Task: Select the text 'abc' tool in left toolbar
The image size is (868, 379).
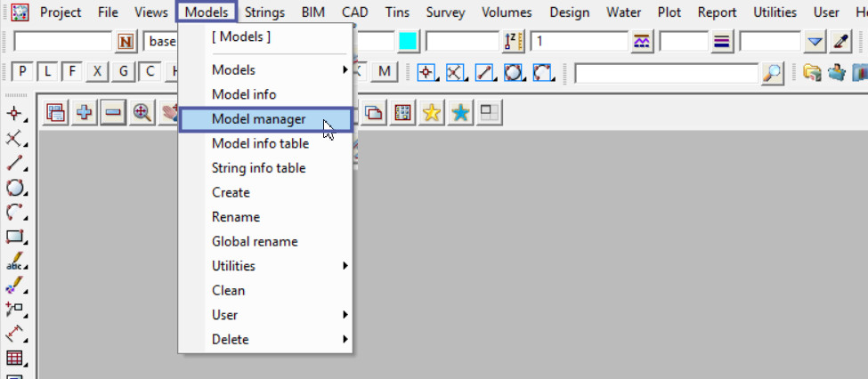Action: [x=15, y=262]
